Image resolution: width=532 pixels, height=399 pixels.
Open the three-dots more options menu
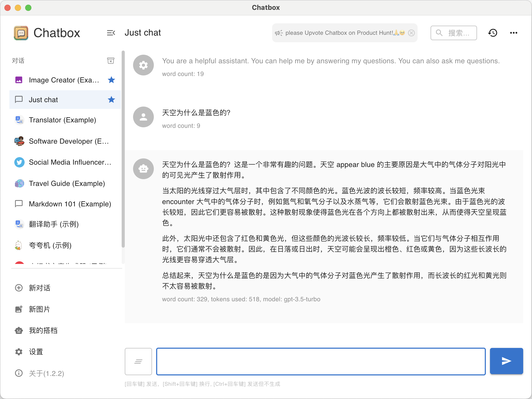513,33
